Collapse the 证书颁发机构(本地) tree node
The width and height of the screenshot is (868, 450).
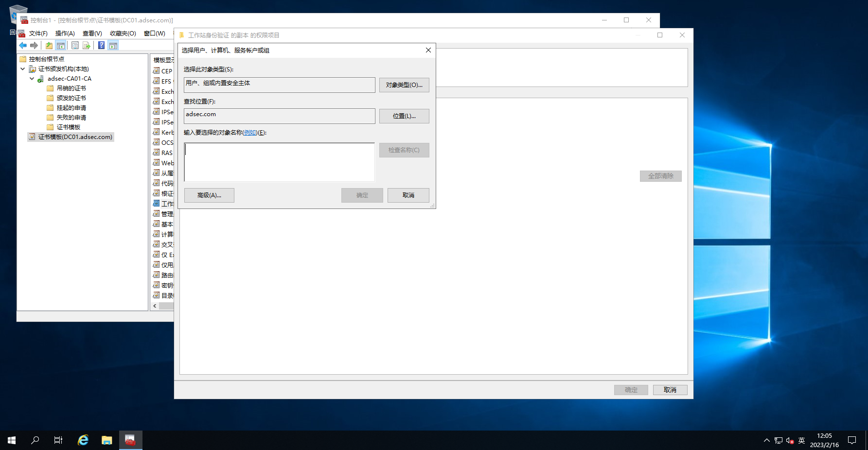(x=22, y=69)
